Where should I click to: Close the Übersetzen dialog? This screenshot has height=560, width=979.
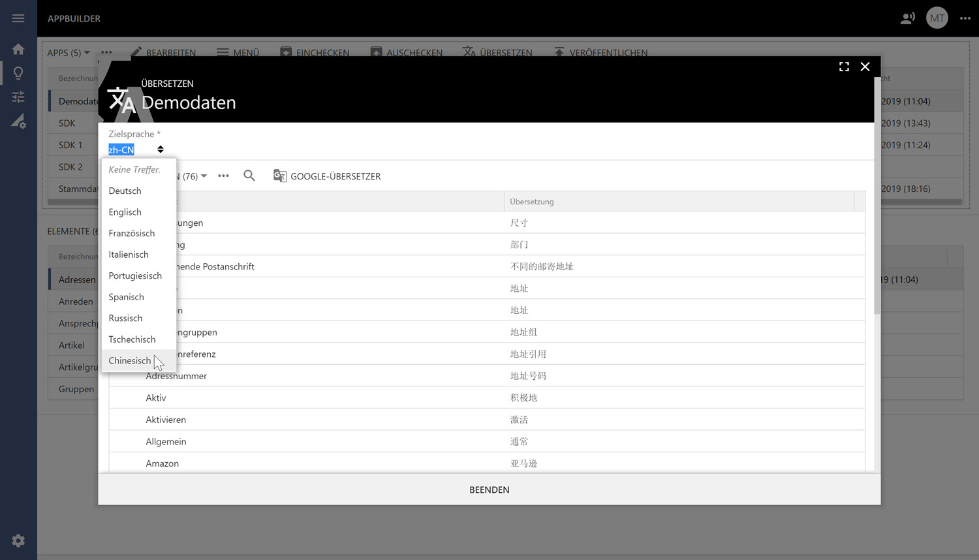865,67
